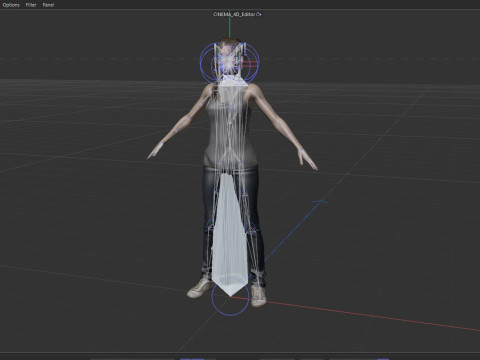The width and height of the screenshot is (480, 360).
Task: Click the green Y-axis handle above the head
Action: [229, 27]
